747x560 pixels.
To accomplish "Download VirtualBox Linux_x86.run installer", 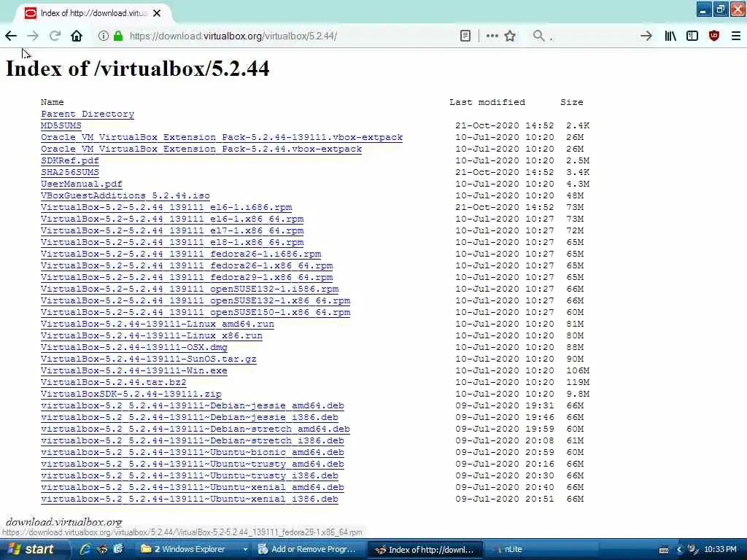I will point(152,335).
